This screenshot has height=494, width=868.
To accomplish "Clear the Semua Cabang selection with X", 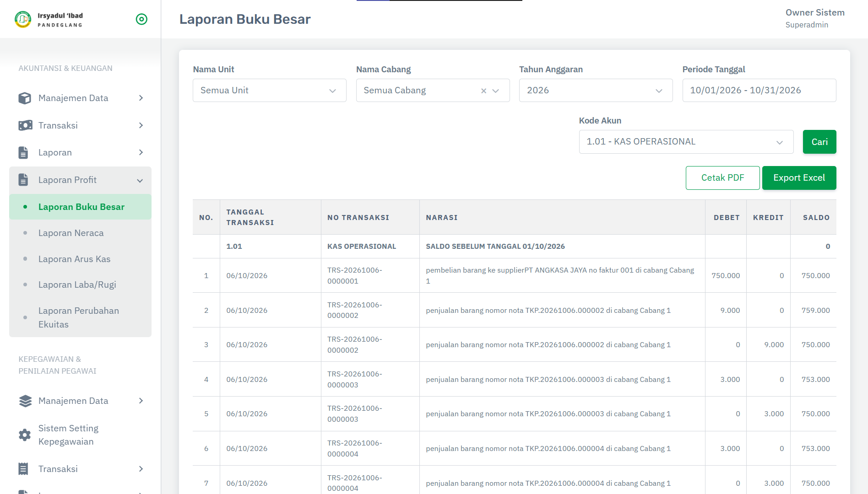I will click(x=483, y=91).
